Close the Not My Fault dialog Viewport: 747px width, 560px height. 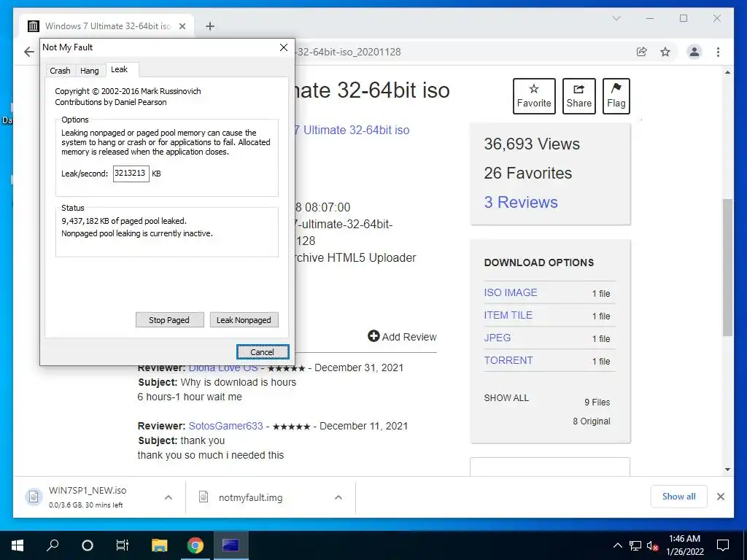point(284,47)
